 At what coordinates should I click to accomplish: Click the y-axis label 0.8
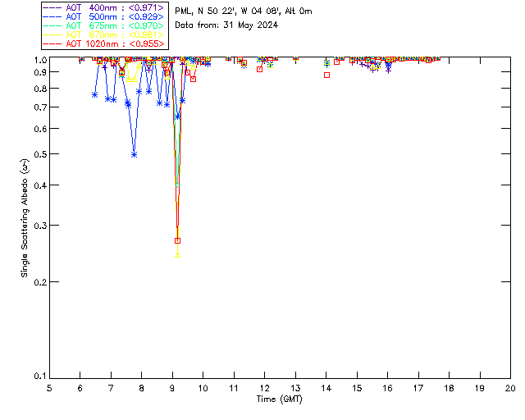40,89
